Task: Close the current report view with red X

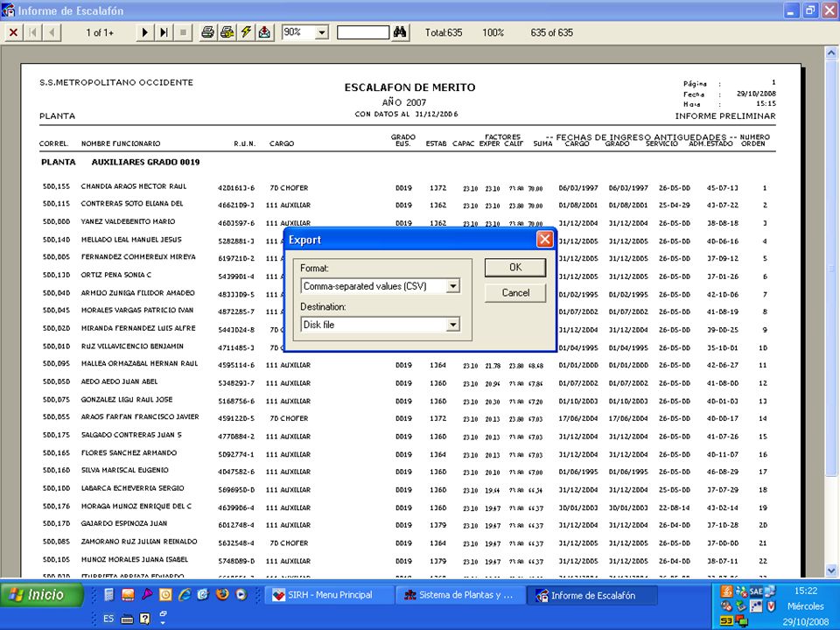Action: coord(13,32)
